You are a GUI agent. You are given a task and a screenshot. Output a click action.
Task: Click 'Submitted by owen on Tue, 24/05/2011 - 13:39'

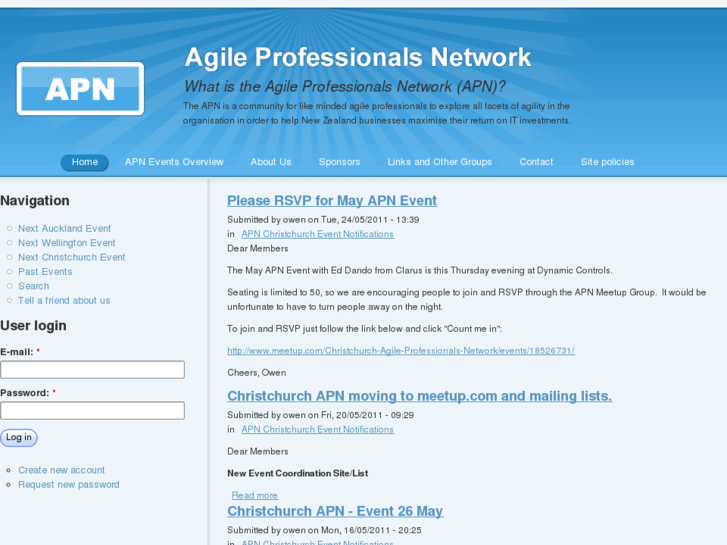pos(323,220)
